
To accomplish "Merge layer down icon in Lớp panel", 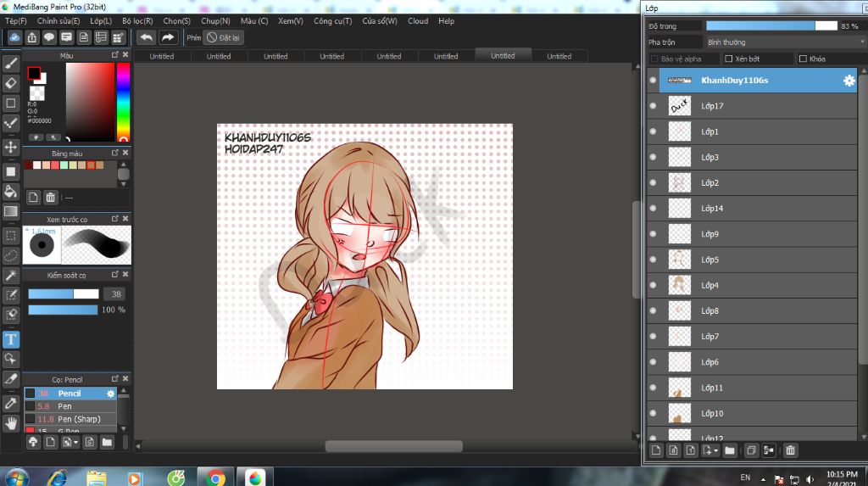I will click(768, 450).
